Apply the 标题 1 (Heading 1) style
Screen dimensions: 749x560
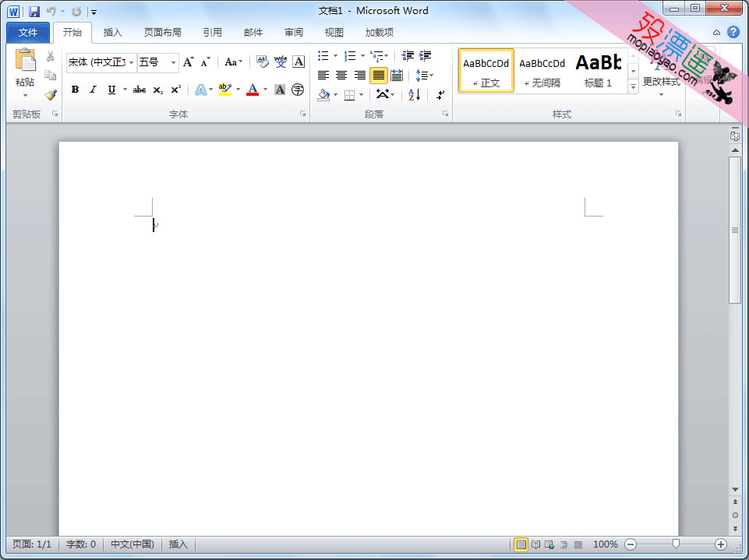click(598, 70)
